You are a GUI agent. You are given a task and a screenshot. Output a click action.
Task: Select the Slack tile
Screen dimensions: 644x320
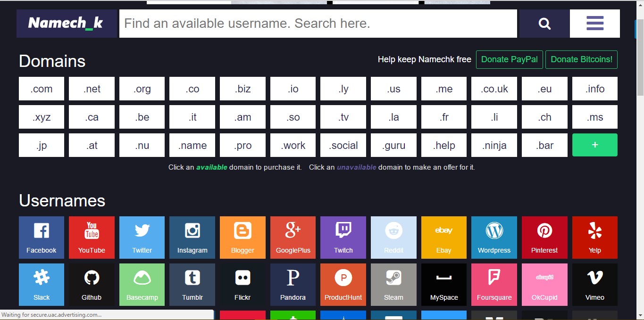(x=42, y=285)
